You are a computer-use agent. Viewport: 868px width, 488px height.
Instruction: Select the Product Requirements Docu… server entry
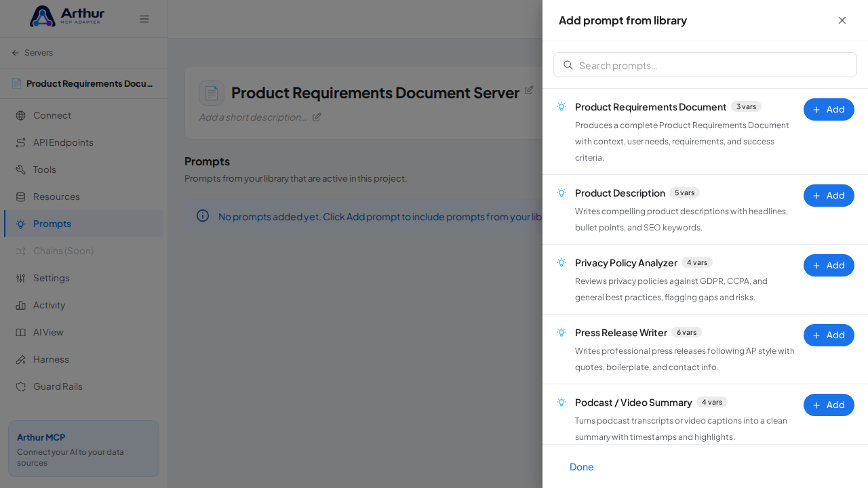(83, 83)
